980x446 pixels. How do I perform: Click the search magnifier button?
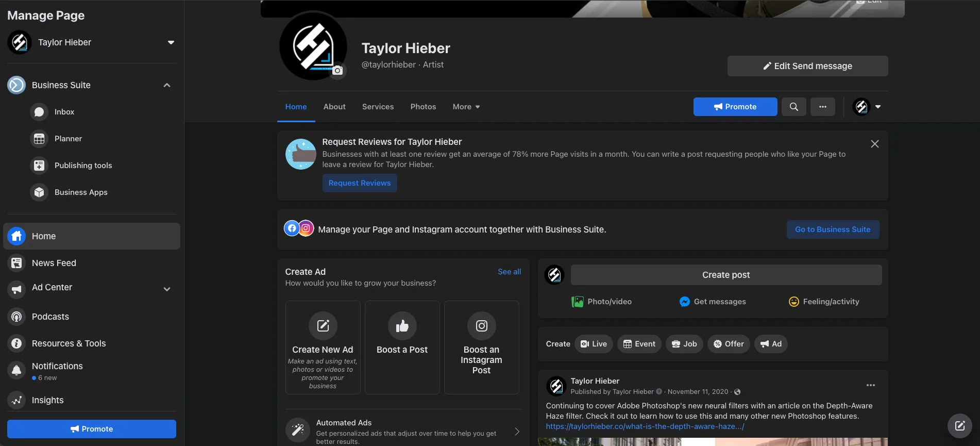(x=794, y=107)
